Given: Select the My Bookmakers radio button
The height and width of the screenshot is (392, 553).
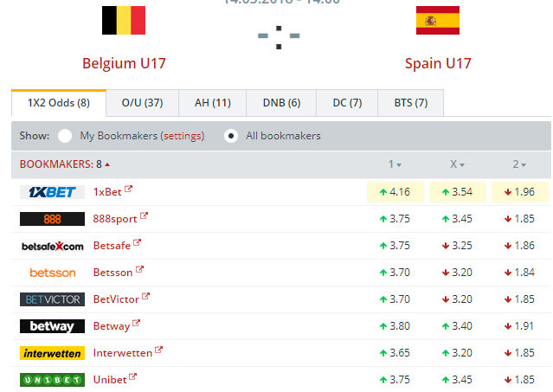Looking at the screenshot, I should pos(65,136).
